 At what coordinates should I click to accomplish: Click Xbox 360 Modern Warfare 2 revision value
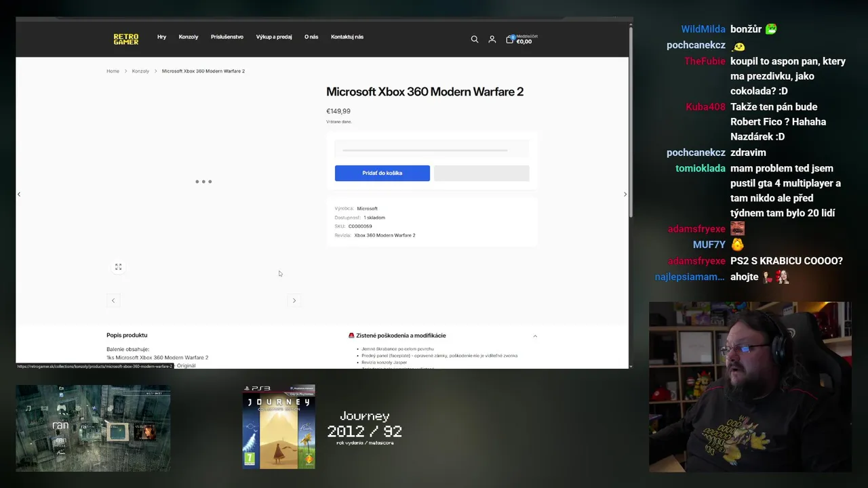[384, 235]
